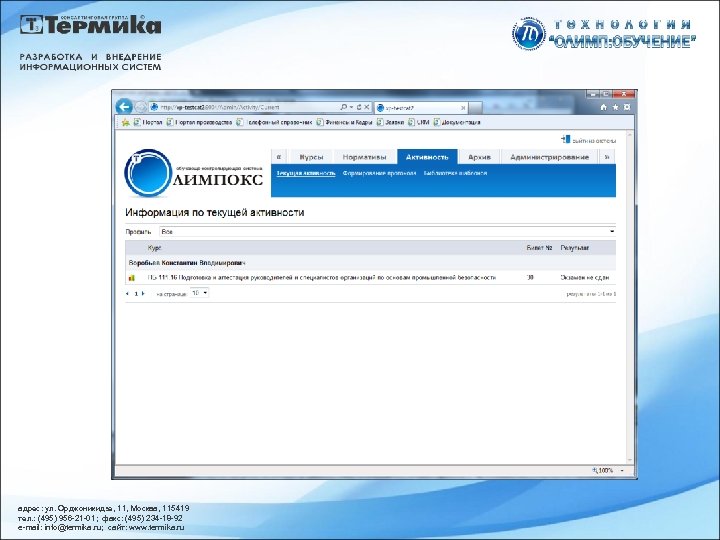Open the zoom level 100% dropdown arrow
The image size is (720, 540).
623,471
